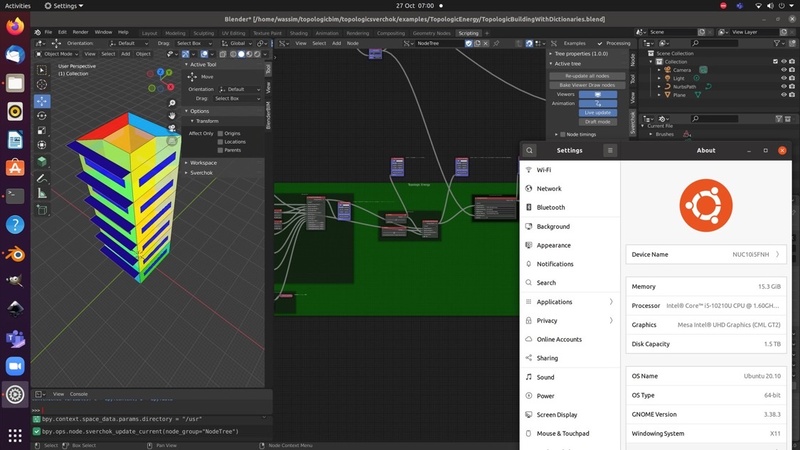Image resolution: width=800 pixels, height=450 pixels.
Task: Hide the Light object in outliner
Action: (x=784, y=78)
